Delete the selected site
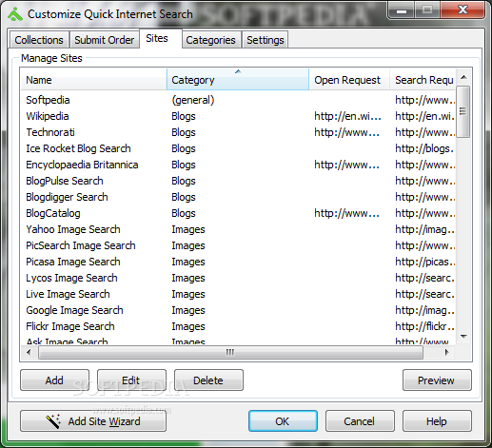The height and width of the screenshot is (448, 492). pos(208,380)
